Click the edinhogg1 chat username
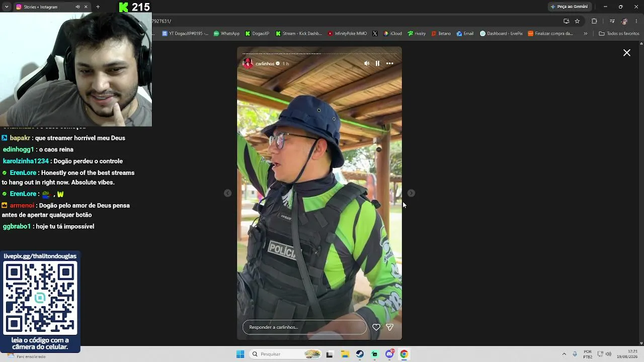The width and height of the screenshot is (644, 362). [18, 149]
